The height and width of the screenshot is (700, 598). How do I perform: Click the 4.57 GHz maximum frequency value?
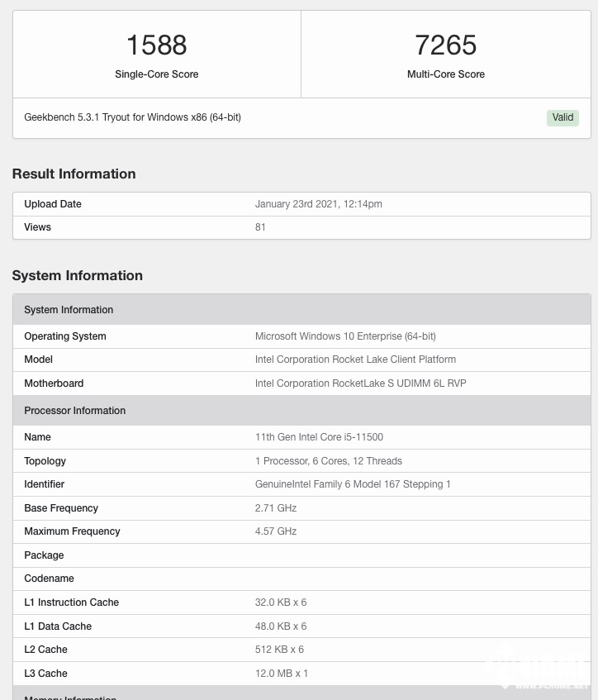pyautogui.click(x=276, y=531)
